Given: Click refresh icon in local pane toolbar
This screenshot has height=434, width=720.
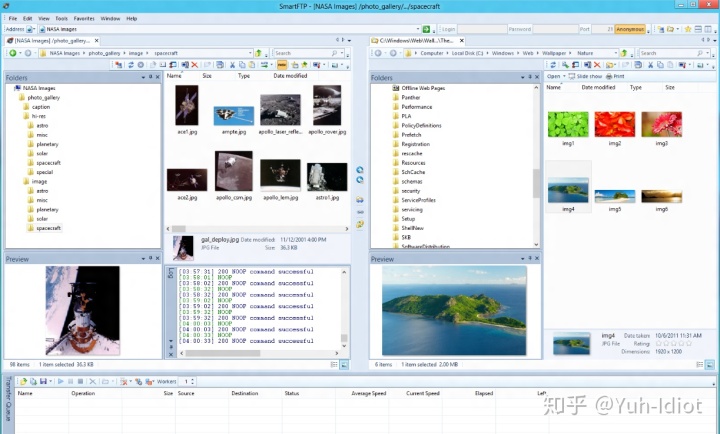Looking at the screenshot, I should (x=553, y=65).
